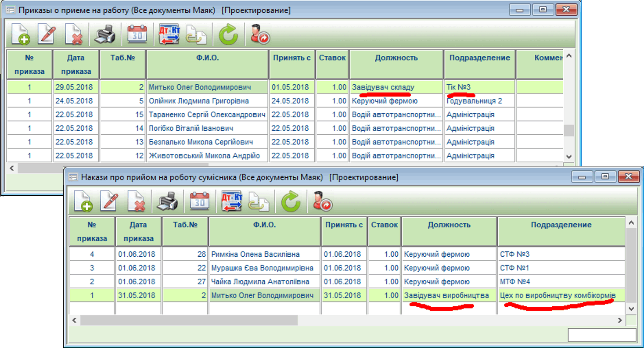
Task: Click pencil edit icon in bottom window
Action: [109, 202]
